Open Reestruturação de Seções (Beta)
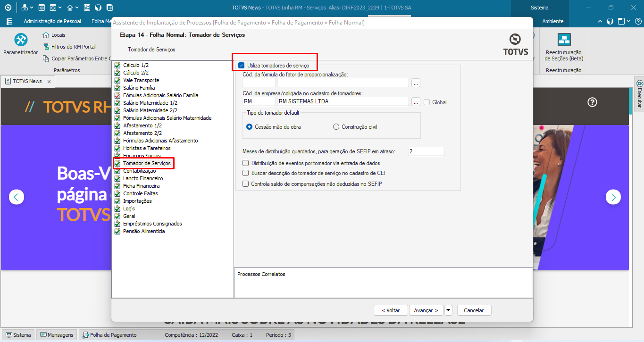 point(564,47)
